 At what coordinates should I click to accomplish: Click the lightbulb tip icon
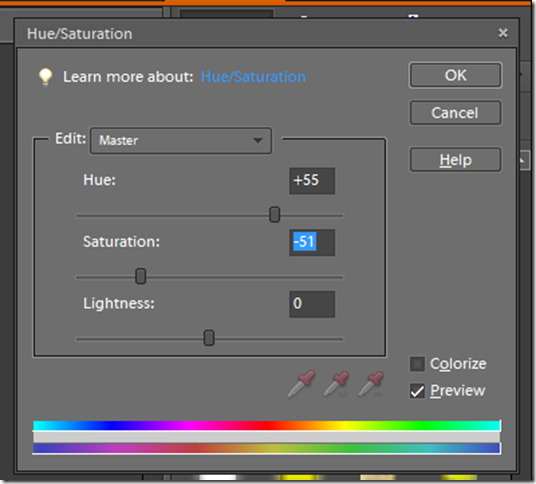point(45,77)
